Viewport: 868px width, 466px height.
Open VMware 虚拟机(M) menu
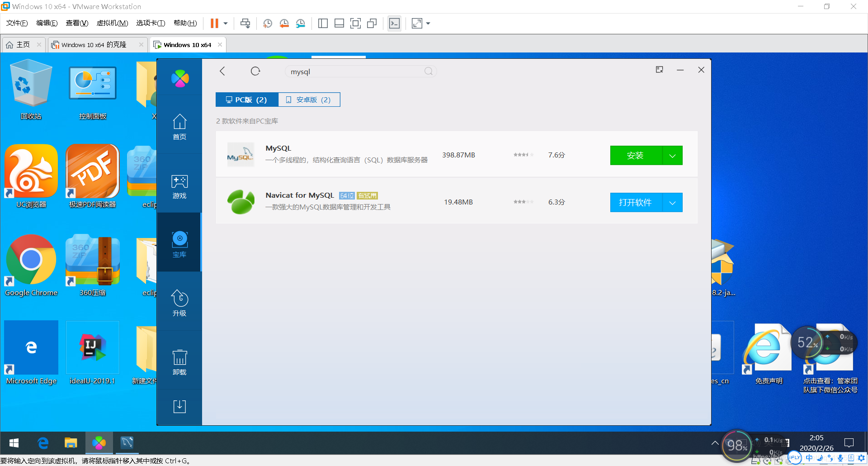(x=112, y=23)
